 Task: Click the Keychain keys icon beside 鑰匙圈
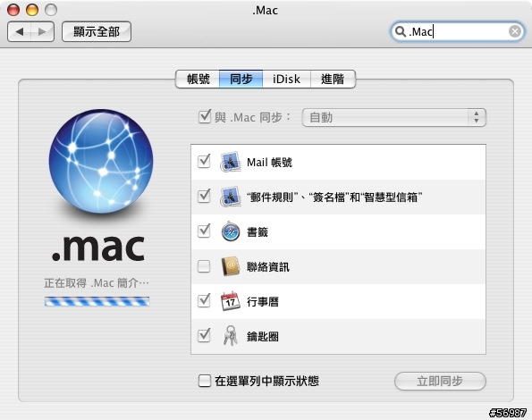point(231,336)
